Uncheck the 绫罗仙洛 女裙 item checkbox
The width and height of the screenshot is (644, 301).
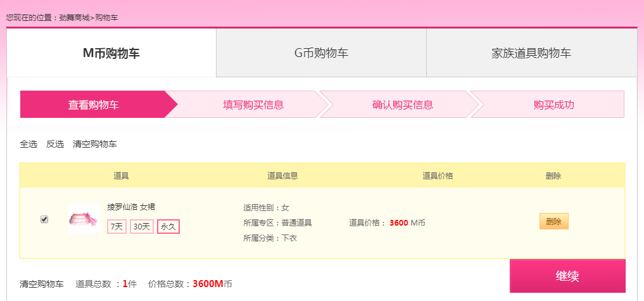pyautogui.click(x=44, y=219)
